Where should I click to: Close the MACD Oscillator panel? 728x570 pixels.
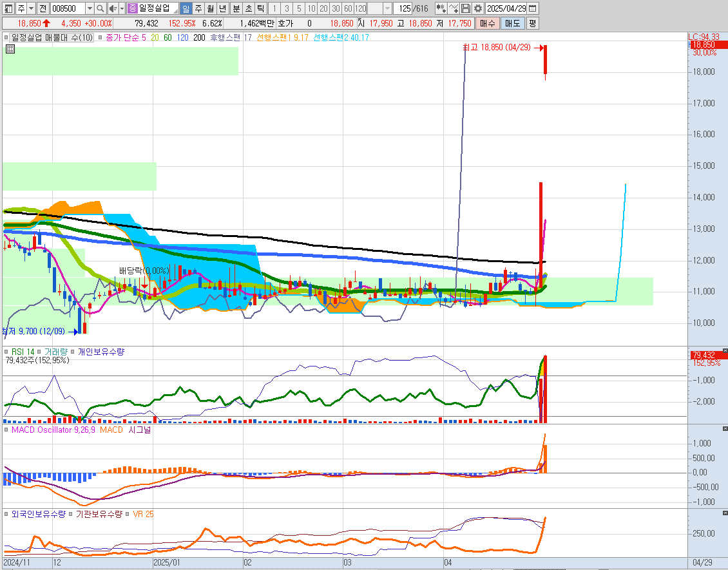pyautogui.click(x=725, y=428)
